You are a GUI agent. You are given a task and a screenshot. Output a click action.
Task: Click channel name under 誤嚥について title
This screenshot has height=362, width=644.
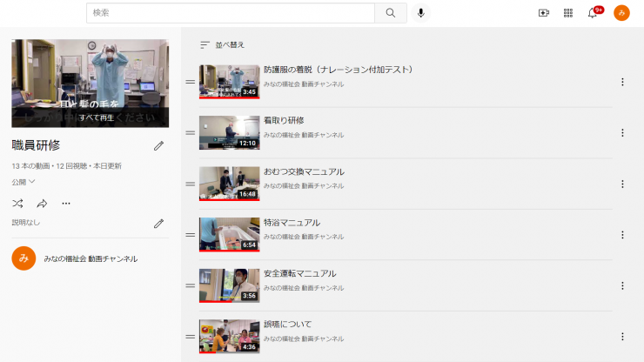tap(304, 339)
